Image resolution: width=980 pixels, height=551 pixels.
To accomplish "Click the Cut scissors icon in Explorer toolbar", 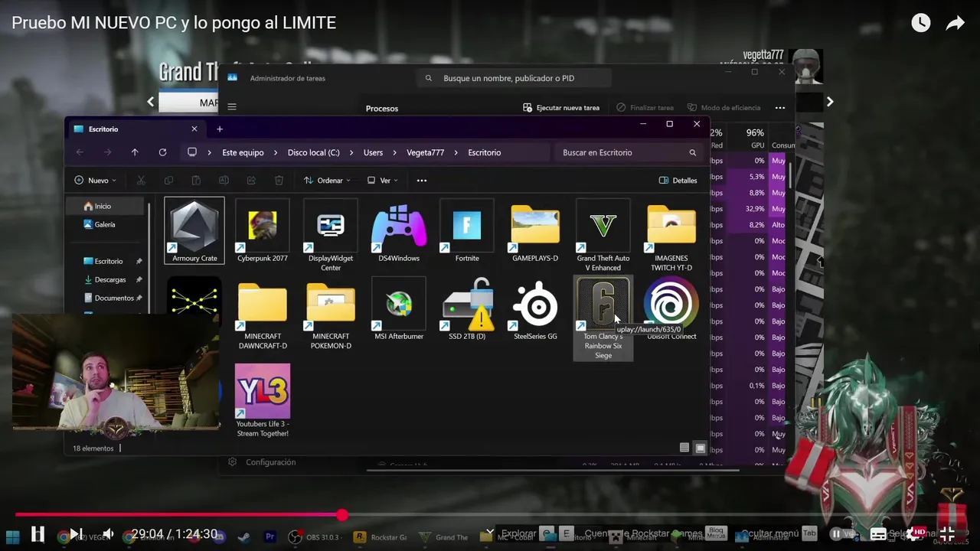I will [x=141, y=181].
